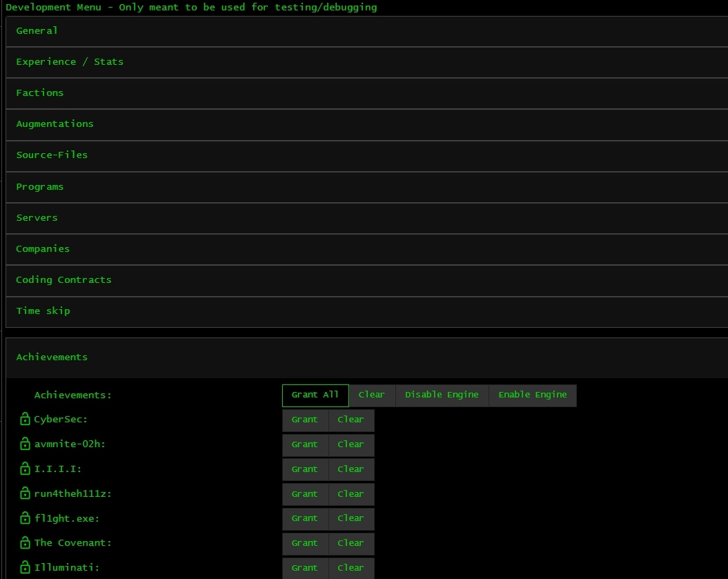Image resolution: width=728 pixels, height=579 pixels.
Task: Click the 'Illuminati:' row label
Action: pyautogui.click(x=67, y=567)
